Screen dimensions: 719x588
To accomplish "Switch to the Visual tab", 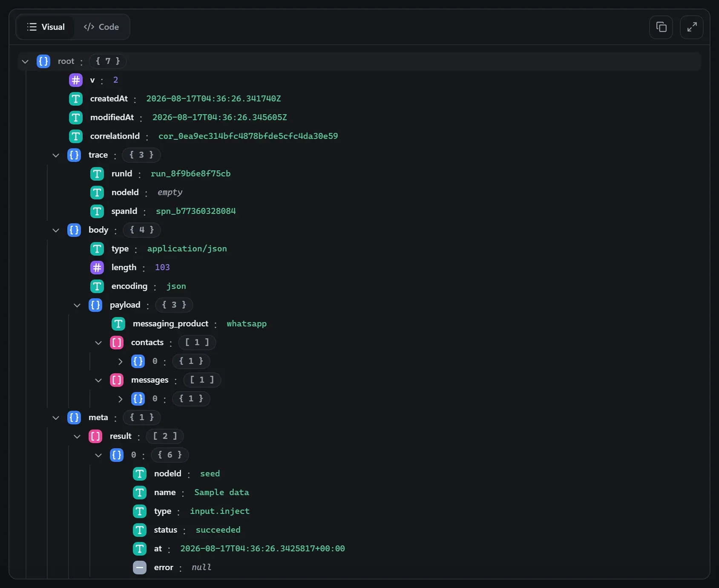I will (x=46, y=27).
